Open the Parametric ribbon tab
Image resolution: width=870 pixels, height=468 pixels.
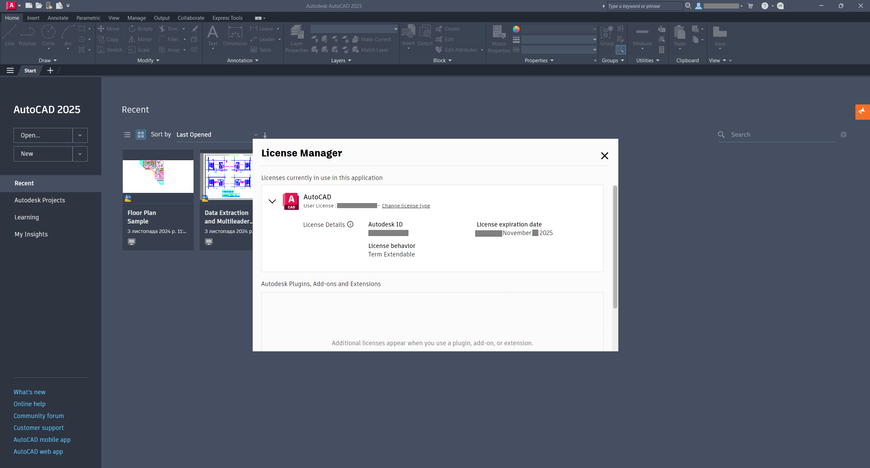click(x=88, y=18)
